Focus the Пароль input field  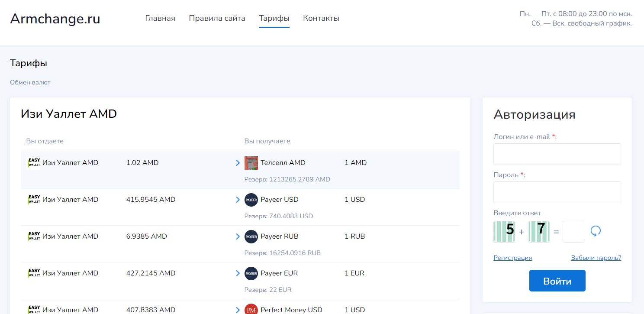click(557, 192)
